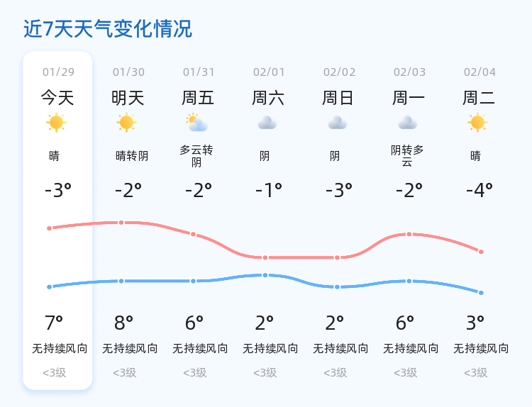This screenshot has height=407, width=532.
Task: Click the overcast cloud icon for 周日
Action: (x=338, y=123)
